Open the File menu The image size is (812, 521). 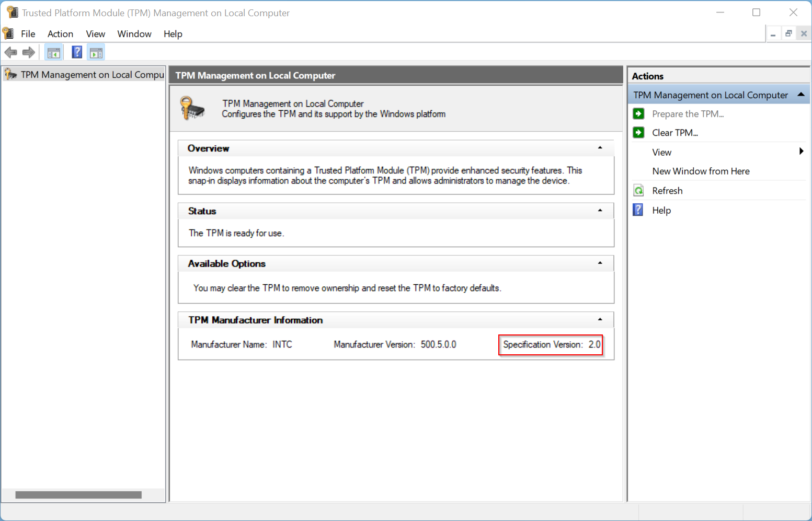(28, 34)
